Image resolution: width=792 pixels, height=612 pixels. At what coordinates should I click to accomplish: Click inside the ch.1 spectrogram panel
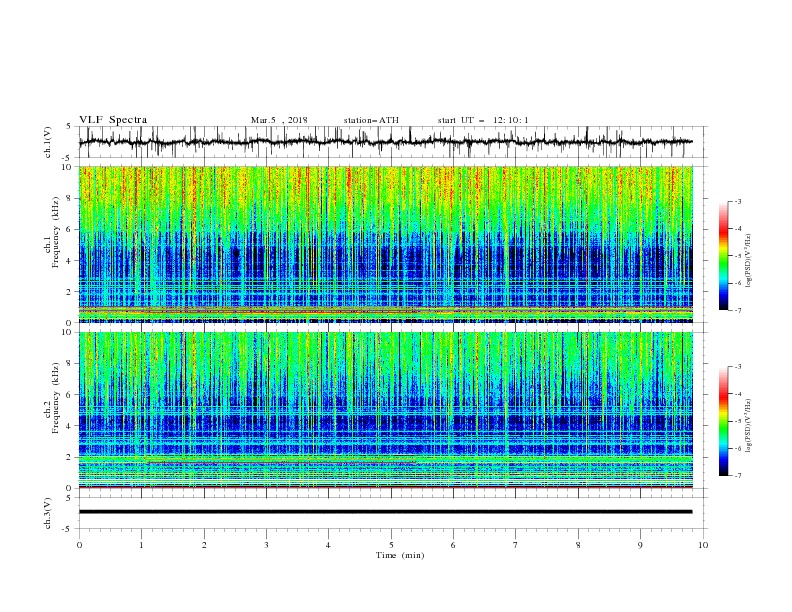(386, 244)
